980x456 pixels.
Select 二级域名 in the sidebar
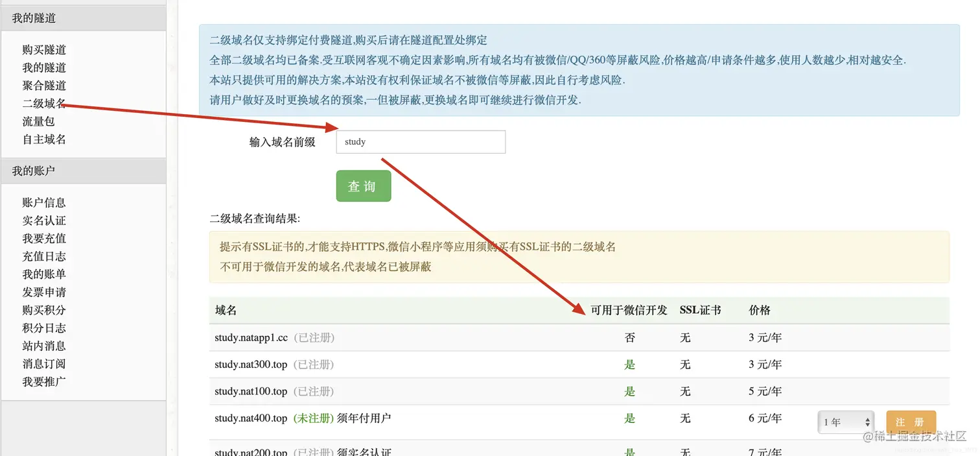point(43,103)
